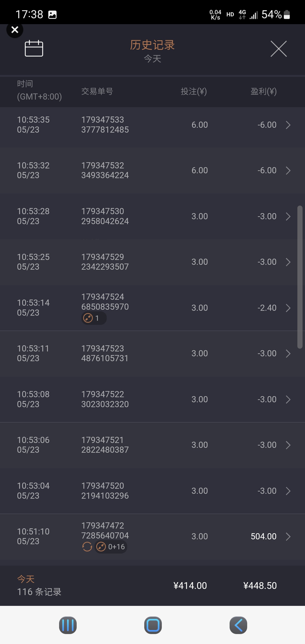The image size is (305, 644).
Task: Tap the small black X overlay button
Action: point(15,30)
